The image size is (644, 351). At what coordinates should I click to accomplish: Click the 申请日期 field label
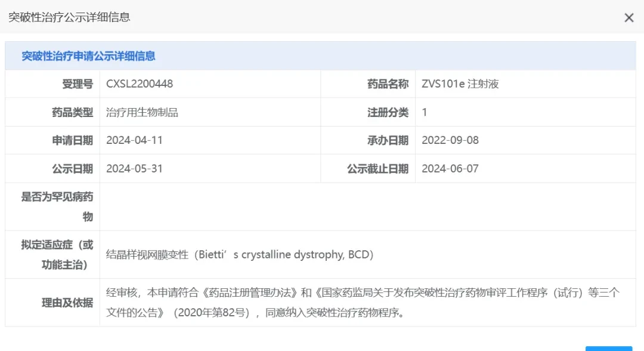[x=72, y=140]
